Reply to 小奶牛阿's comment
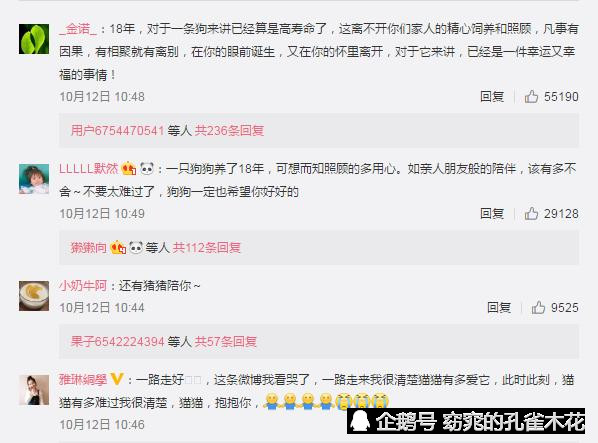 click(499, 307)
